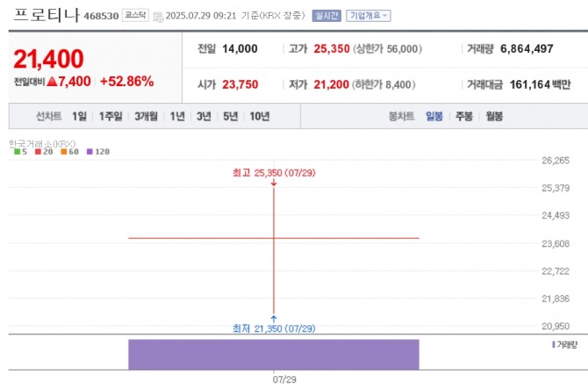Switch to the 월봉 monthly candle chart

tap(494, 117)
